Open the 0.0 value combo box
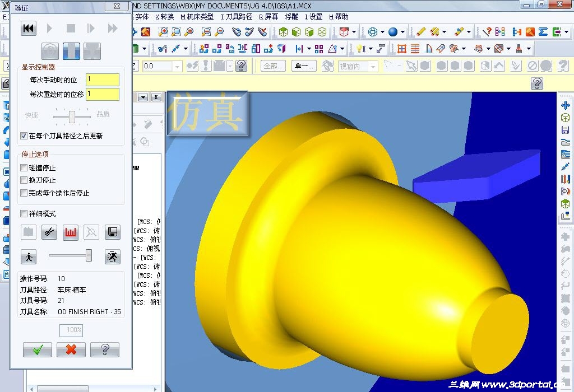This screenshot has width=574, height=392. tap(162, 66)
